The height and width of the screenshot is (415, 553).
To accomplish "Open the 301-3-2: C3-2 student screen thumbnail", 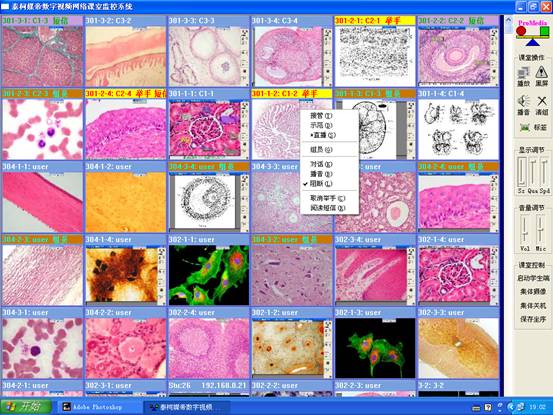I will (x=126, y=56).
